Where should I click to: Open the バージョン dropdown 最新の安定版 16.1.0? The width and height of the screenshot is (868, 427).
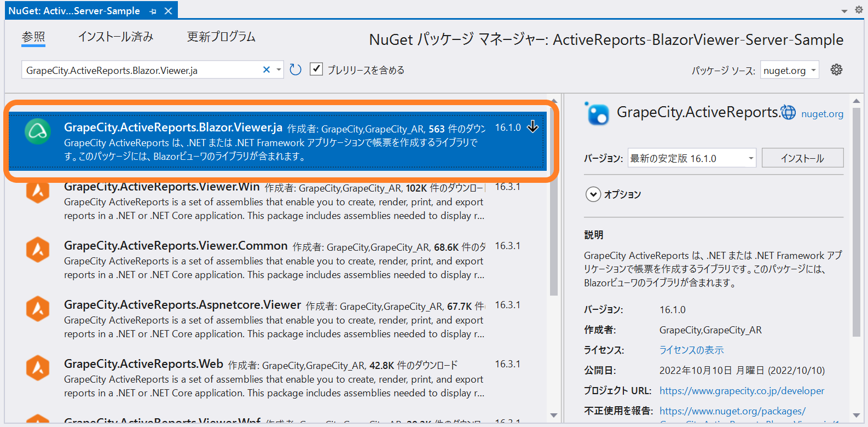692,158
